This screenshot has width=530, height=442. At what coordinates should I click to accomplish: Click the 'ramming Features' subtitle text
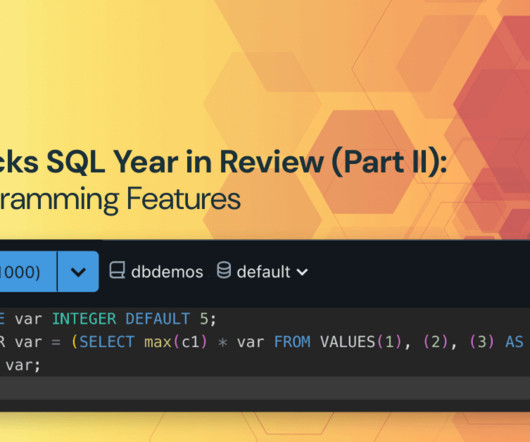pos(120,200)
